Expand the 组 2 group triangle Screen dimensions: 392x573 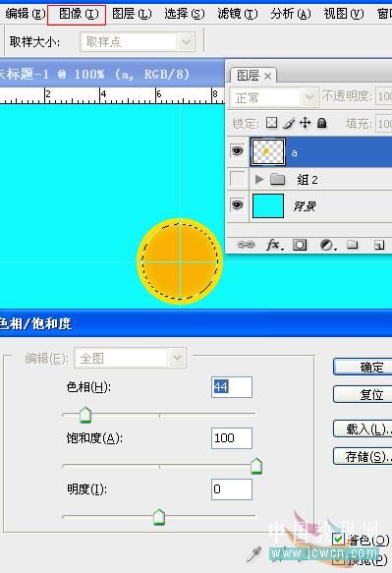259,179
